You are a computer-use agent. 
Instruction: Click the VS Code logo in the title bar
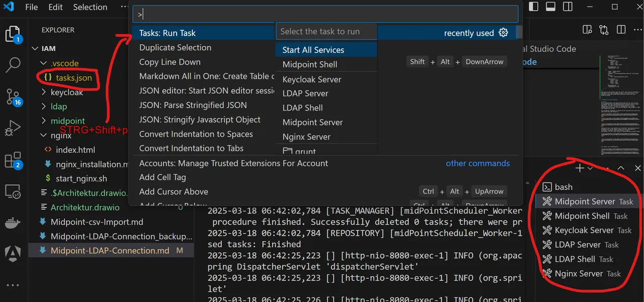8,7
